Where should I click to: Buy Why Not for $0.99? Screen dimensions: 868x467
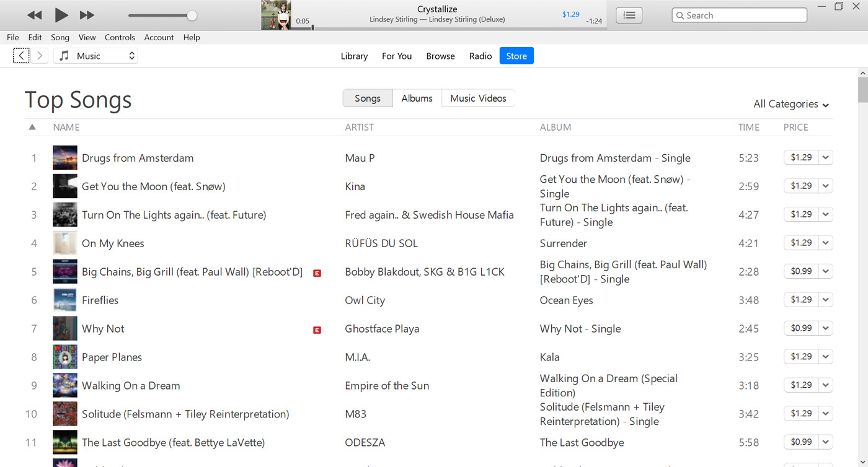pyautogui.click(x=801, y=328)
